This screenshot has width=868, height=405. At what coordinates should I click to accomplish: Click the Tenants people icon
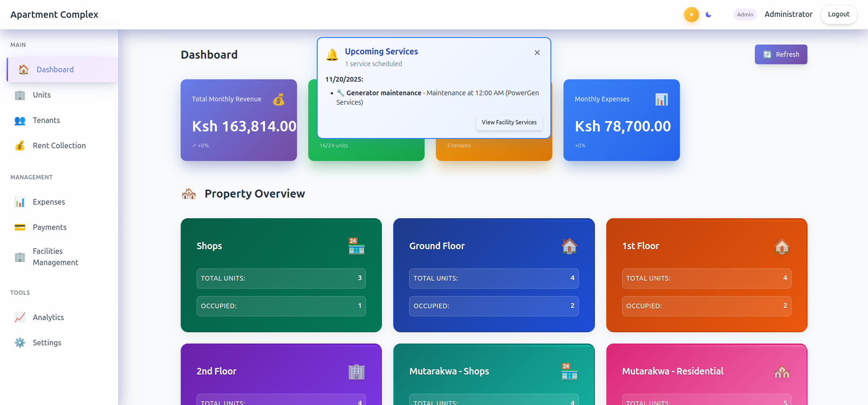[x=20, y=120]
